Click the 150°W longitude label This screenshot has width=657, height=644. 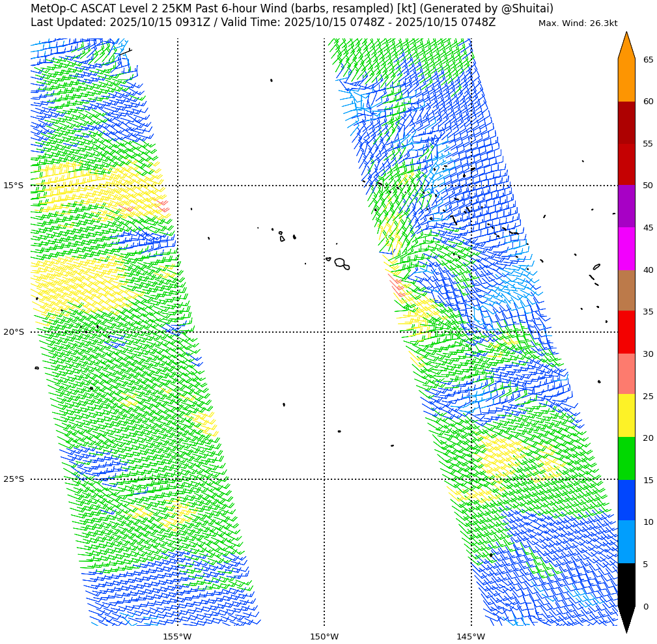pos(324,636)
